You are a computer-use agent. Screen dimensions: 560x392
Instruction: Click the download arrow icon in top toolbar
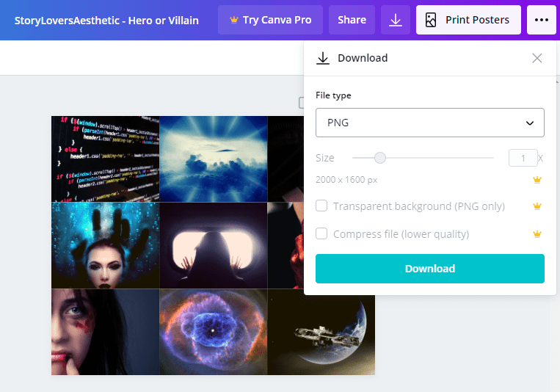pos(396,20)
